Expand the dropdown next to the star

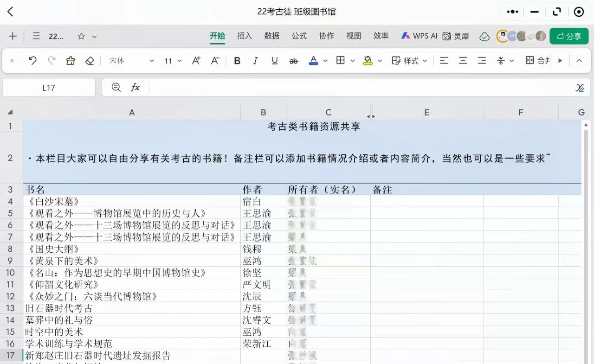94,36
